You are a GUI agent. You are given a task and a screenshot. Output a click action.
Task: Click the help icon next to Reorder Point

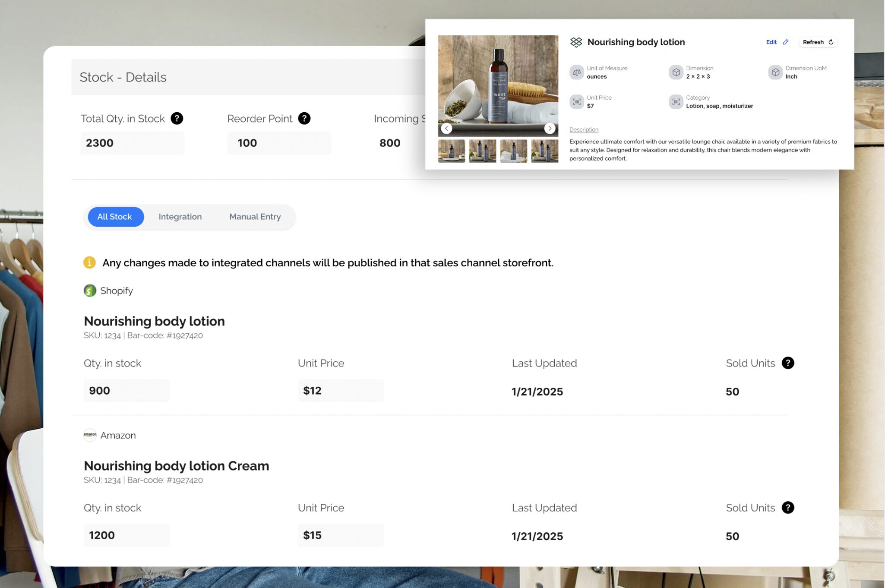click(x=304, y=118)
